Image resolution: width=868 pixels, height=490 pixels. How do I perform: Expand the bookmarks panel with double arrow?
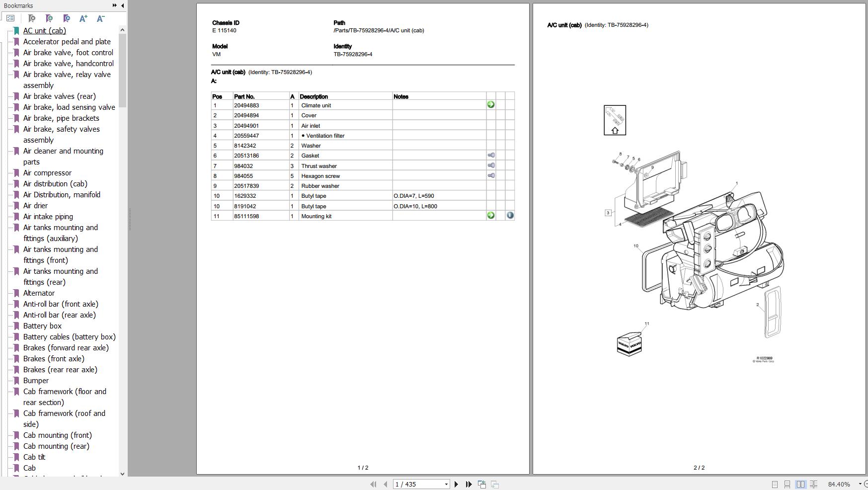(114, 5)
